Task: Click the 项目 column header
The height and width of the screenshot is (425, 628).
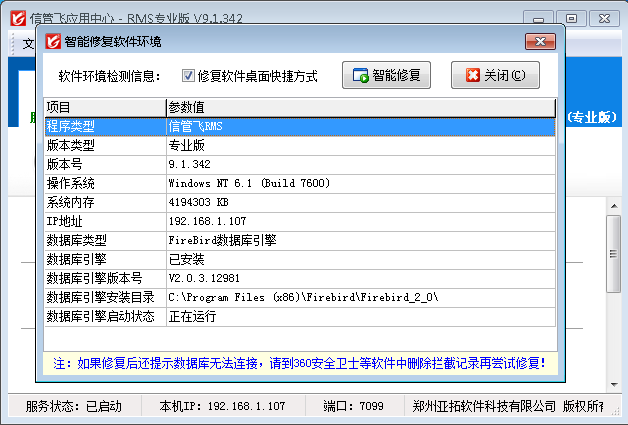Action: click(x=105, y=108)
